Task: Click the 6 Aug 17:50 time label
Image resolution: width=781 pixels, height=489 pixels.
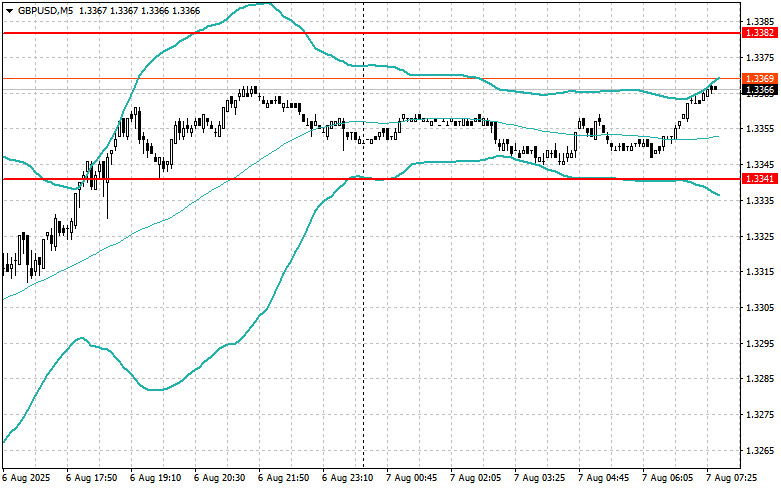Action: point(92,478)
